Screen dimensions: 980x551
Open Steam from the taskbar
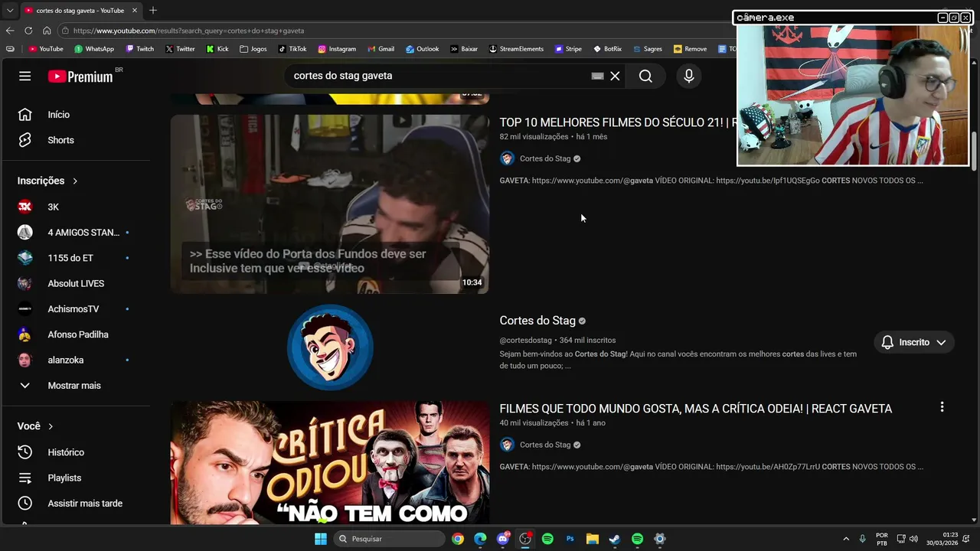pyautogui.click(x=615, y=539)
